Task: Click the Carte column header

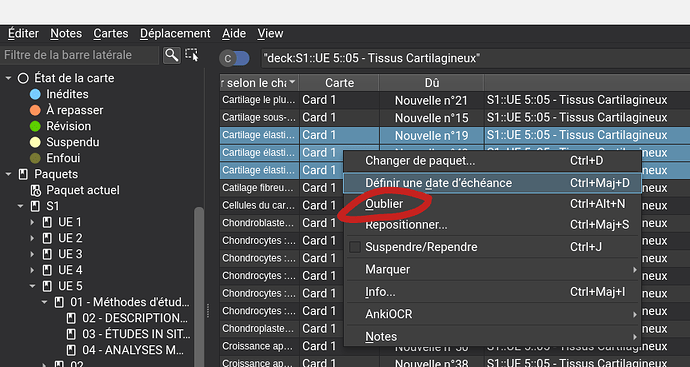Action: (339, 83)
